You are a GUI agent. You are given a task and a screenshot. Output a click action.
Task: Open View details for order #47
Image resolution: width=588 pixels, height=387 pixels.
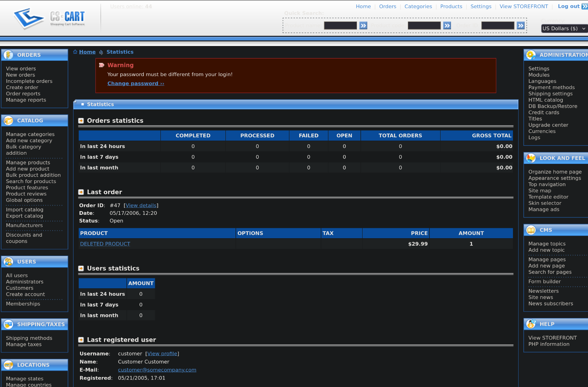click(x=141, y=206)
